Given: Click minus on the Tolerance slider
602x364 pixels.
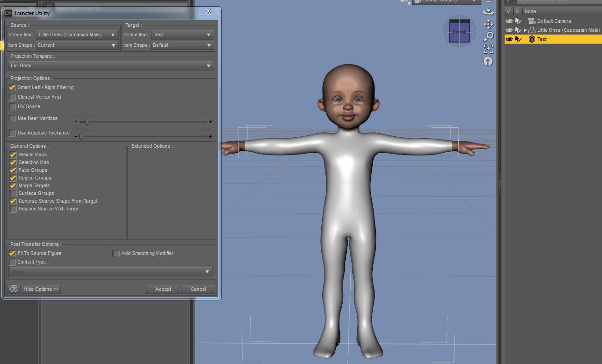Looking at the screenshot, I should tap(76, 136).
